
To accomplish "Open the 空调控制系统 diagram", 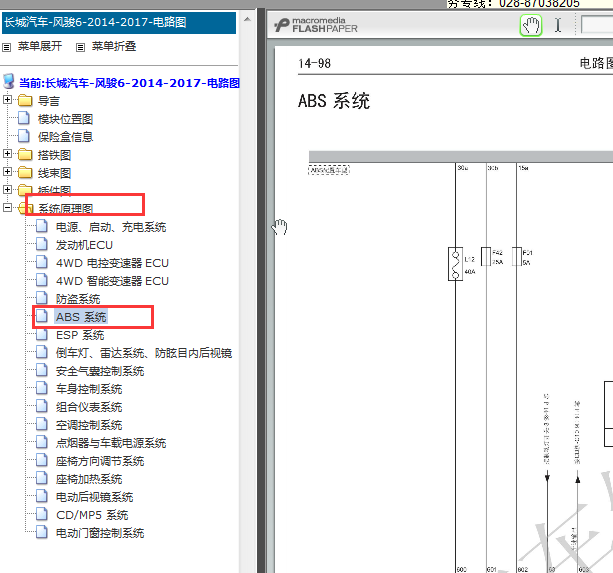I will click(x=89, y=425).
